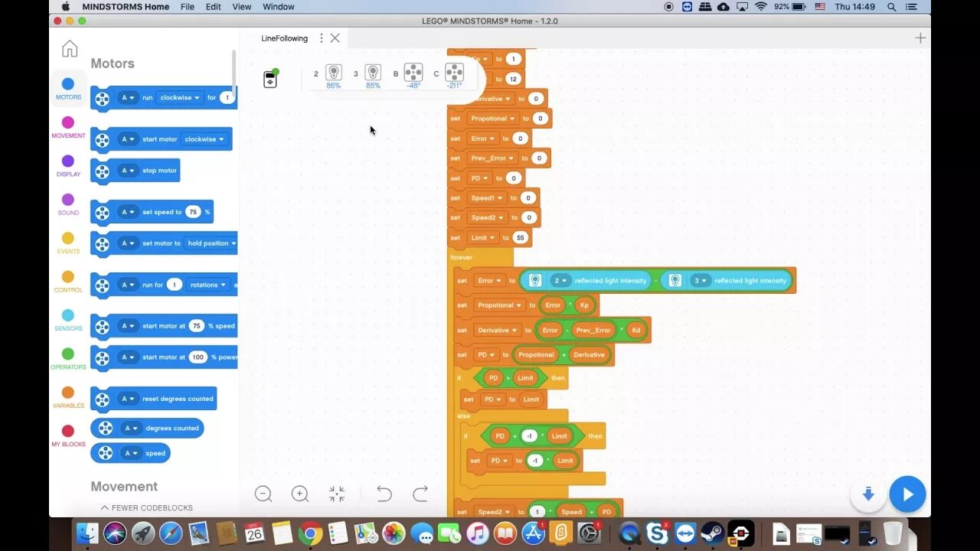980x551 pixels.
Task: Open rotations unit dropdown in palette
Action: tap(208, 285)
